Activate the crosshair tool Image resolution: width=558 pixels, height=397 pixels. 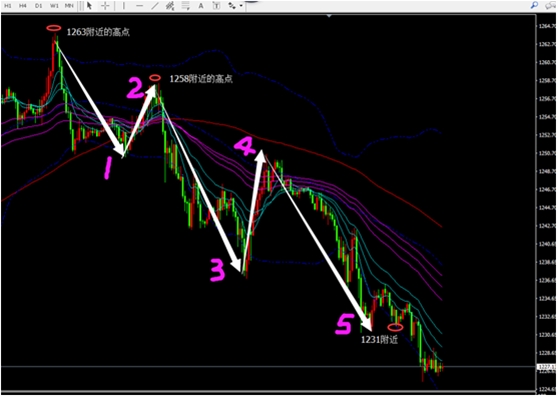pos(105,6)
